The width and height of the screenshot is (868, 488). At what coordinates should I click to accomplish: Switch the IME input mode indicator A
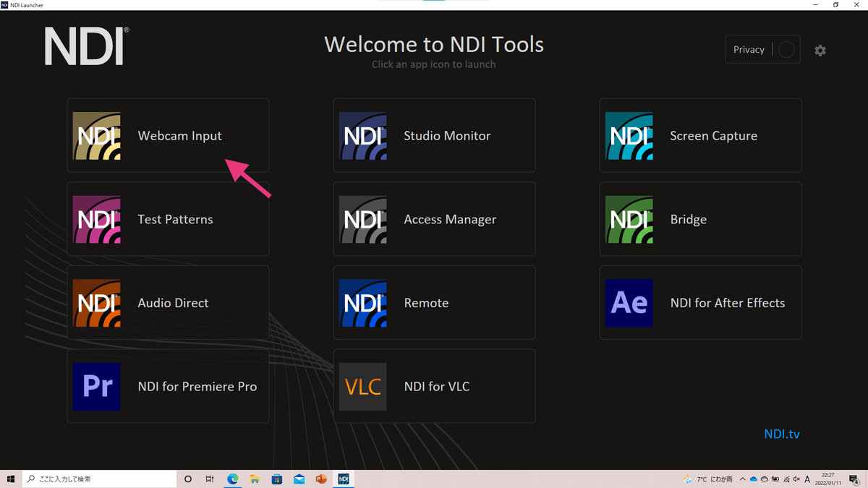807,479
